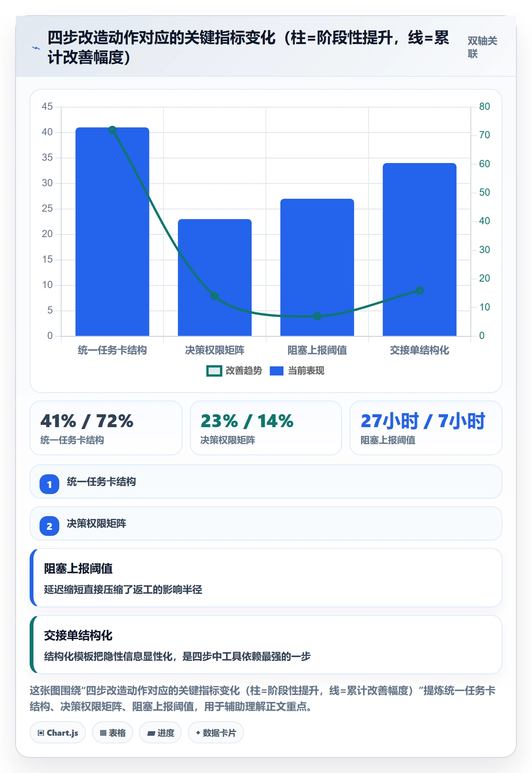532x773 pixels.
Task: Click the caption paragraph starting 这张图围绕
Action: 263,699
